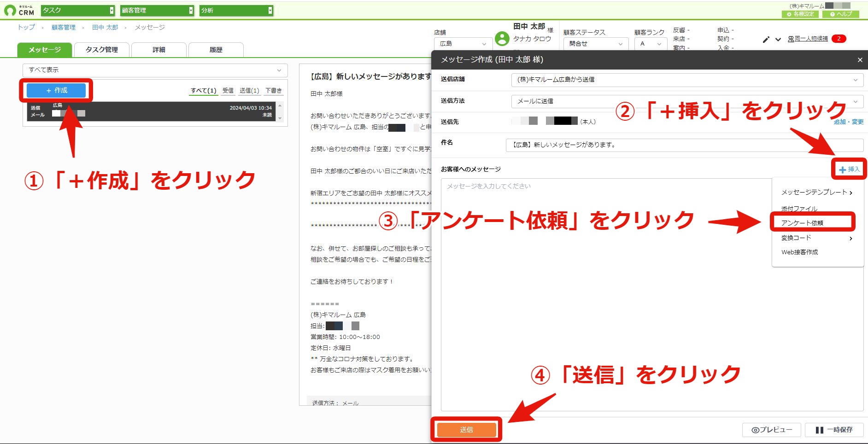Close the メッセージ作成 dialog
The height and width of the screenshot is (444, 868).
(x=860, y=60)
